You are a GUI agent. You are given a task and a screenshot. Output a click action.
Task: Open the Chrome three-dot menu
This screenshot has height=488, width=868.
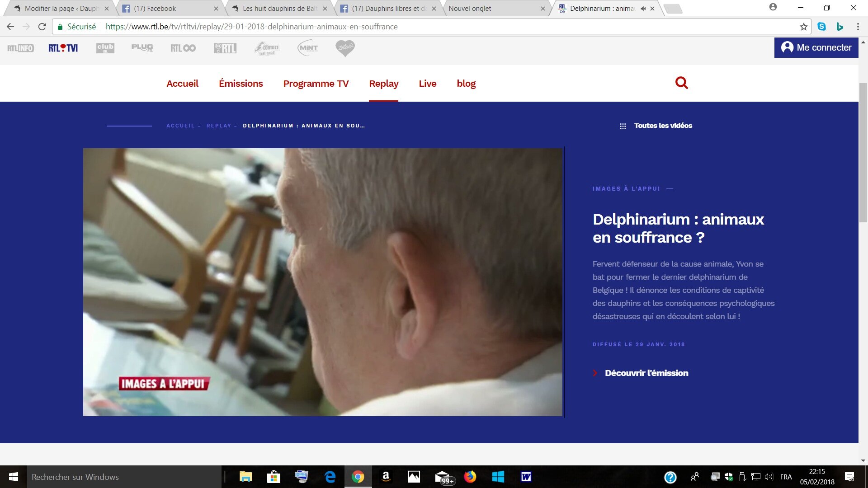[858, 27]
